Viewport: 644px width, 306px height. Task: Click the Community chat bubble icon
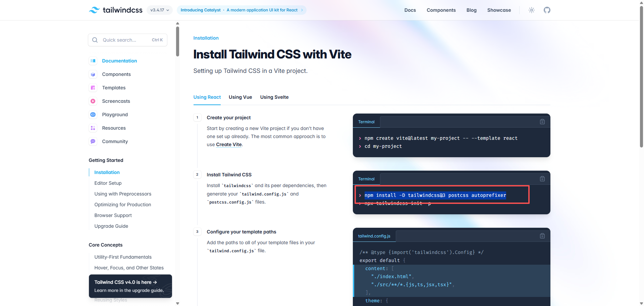point(93,141)
